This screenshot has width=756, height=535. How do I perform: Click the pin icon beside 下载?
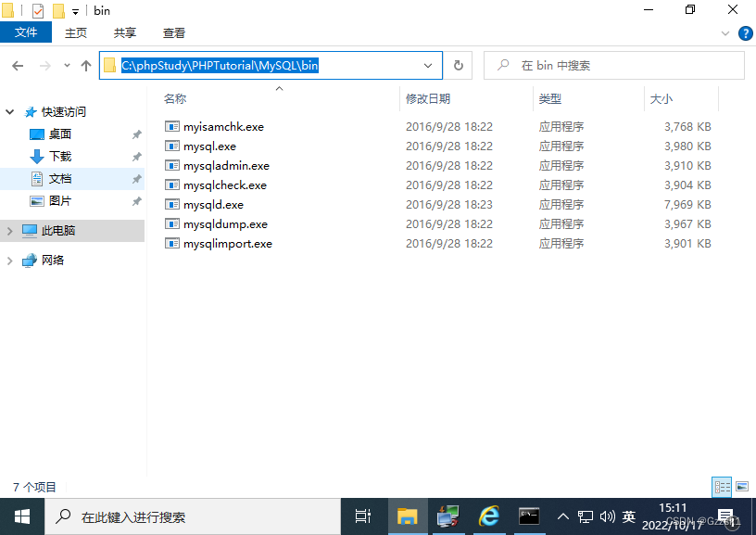[x=137, y=157]
